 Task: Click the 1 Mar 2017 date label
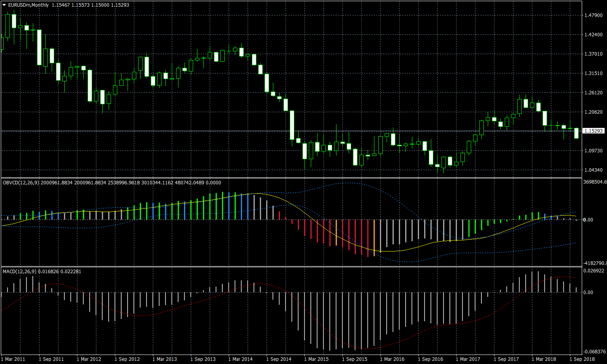point(468,359)
